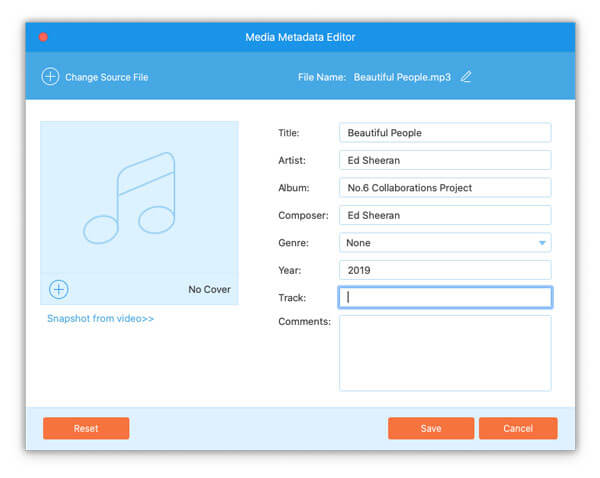Open the Genre dropdown
Image resolution: width=600 pixels, height=478 pixels.
pyautogui.click(x=445, y=243)
